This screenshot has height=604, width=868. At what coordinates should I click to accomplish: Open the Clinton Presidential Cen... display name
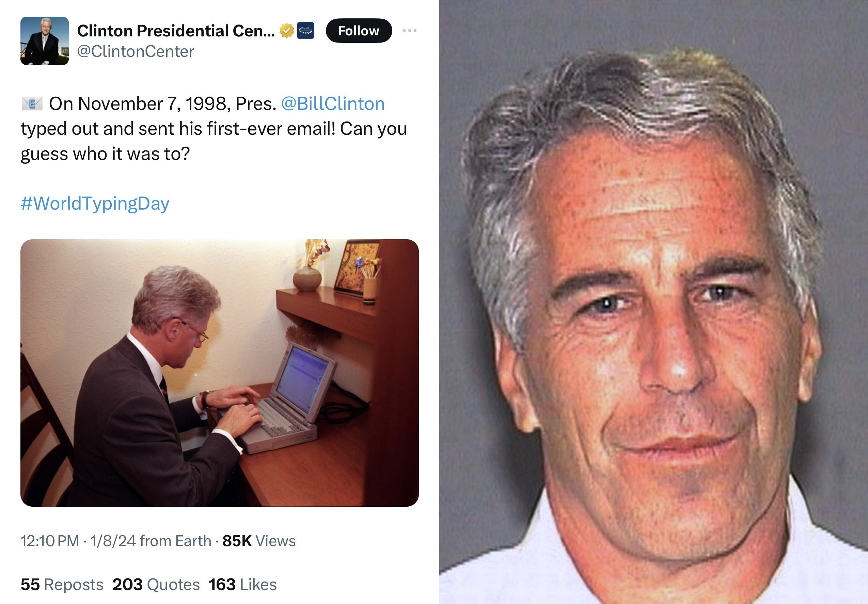[176, 31]
